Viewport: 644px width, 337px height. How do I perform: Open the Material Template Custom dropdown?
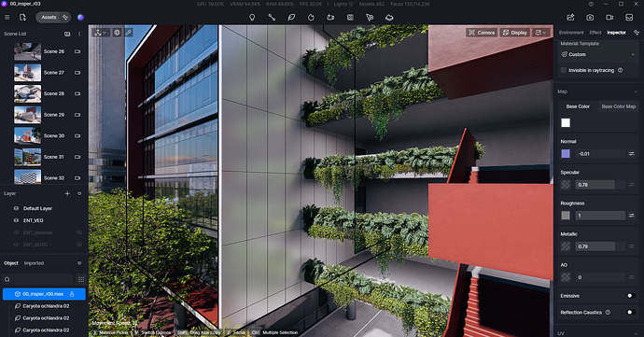(598, 54)
